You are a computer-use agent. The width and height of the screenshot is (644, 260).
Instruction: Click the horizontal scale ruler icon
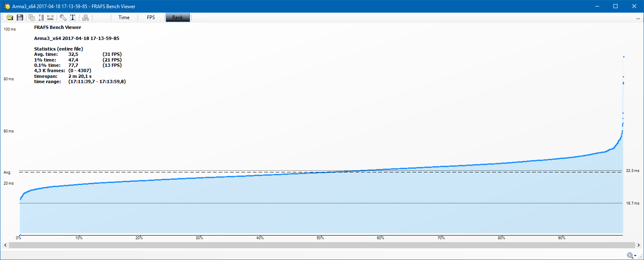click(50, 18)
